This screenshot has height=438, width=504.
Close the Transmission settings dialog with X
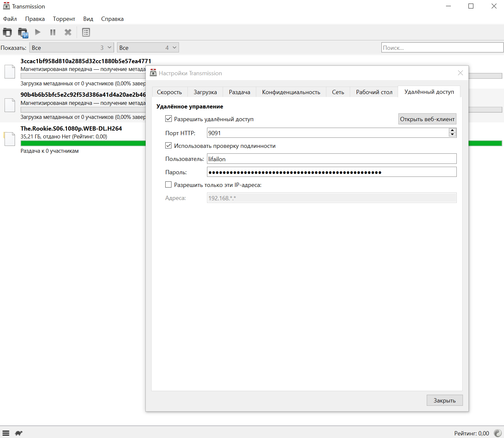coord(460,73)
